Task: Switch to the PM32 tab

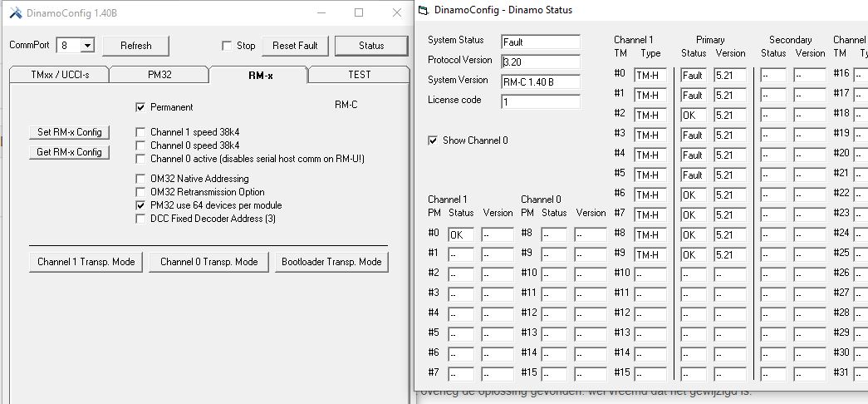Action: [x=159, y=75]
